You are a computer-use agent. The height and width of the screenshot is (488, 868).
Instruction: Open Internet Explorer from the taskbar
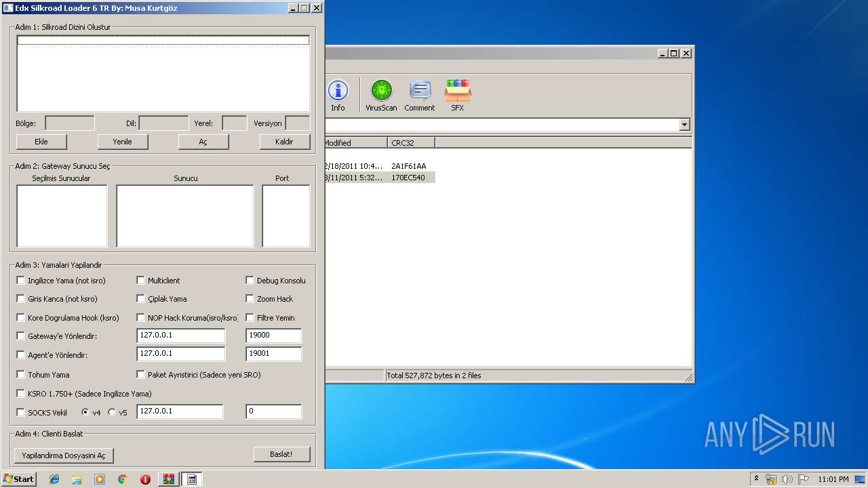click(54, 479)
